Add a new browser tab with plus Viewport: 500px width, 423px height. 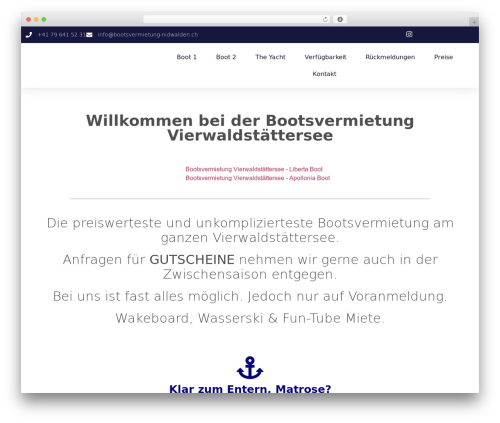tap(474, 22)
